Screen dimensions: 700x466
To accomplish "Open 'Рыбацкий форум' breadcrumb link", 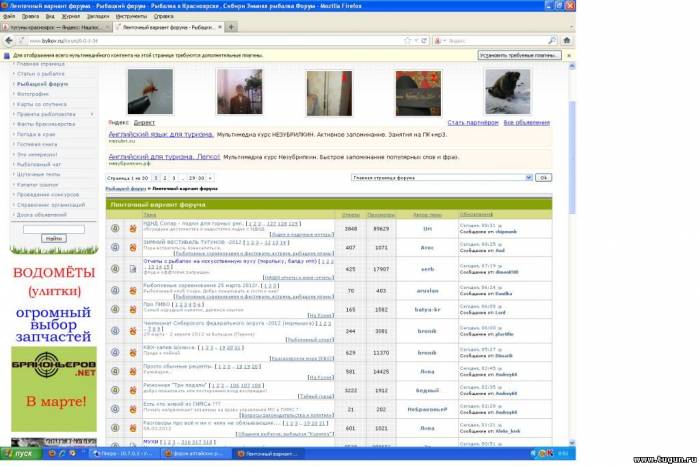I will [x=126, y=189].
